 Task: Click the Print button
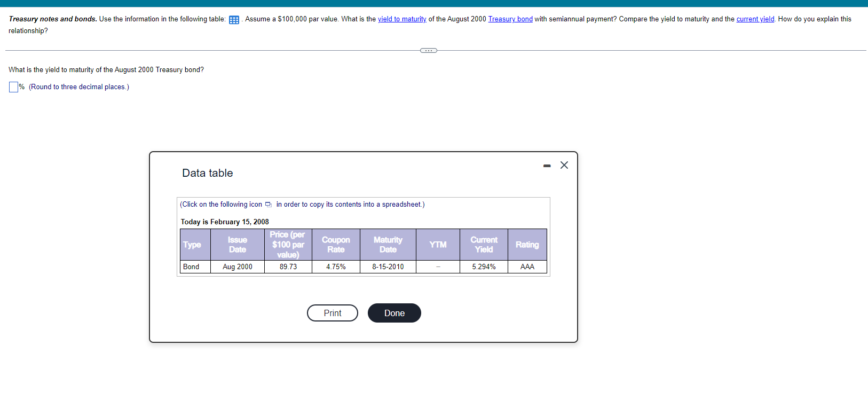point(333,313)
